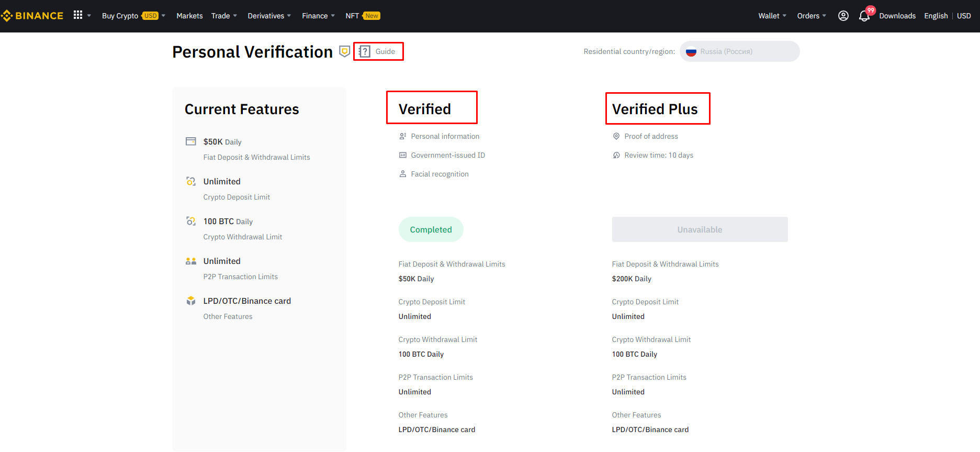The width and height of the screenshot is (980, 452).
Task: Click P2P Transaction Limits label in Current Features
Action: (240, 277)
